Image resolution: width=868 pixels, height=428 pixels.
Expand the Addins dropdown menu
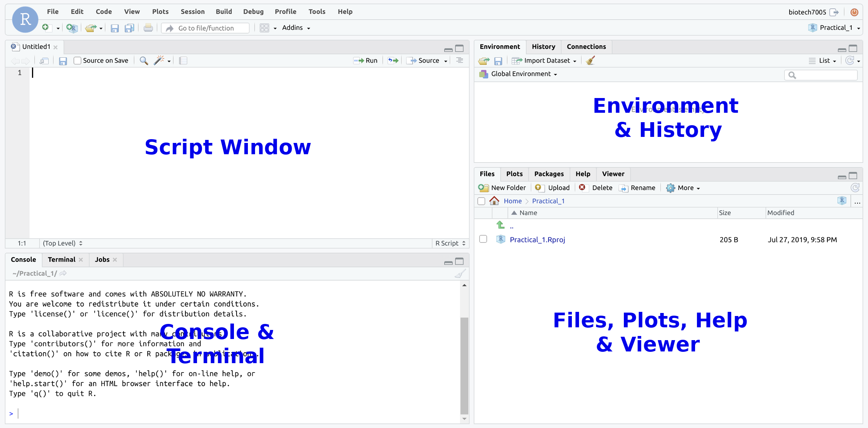(297, 27)
